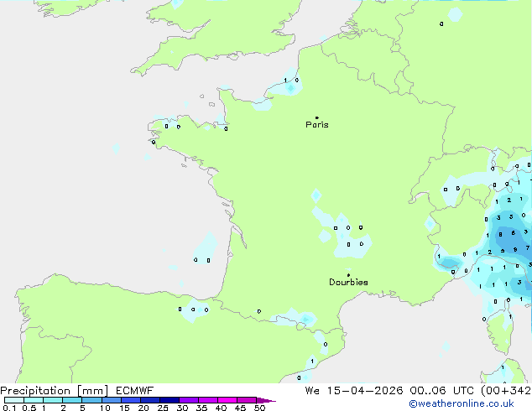Click the 50 value on the legend scale
This screenshot has height=411, width=532.
(259, 408)
